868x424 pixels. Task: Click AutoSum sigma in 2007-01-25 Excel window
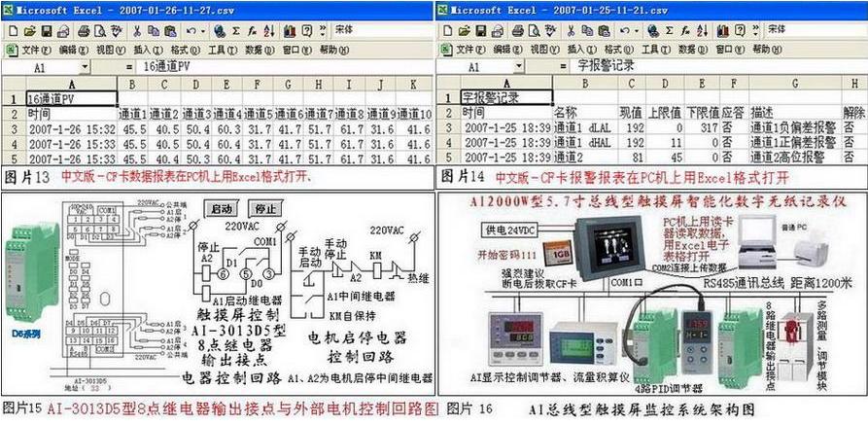point(670,31)
